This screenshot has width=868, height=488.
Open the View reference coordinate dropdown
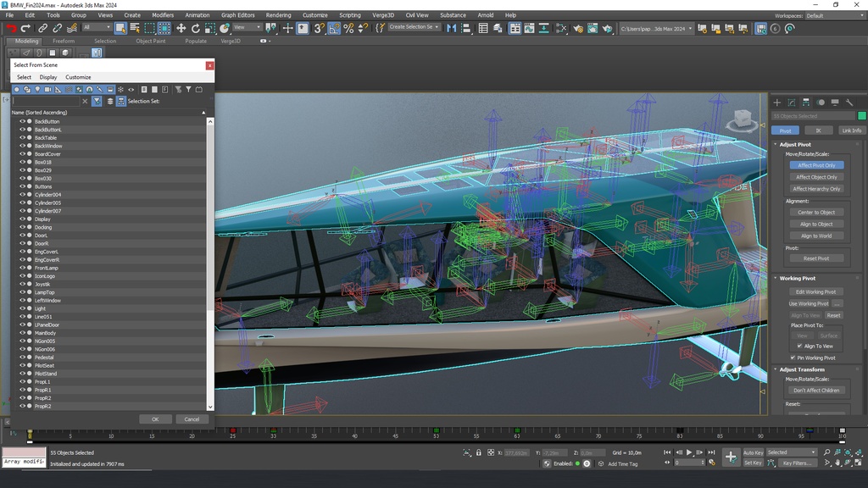click(x=248, y=28)
